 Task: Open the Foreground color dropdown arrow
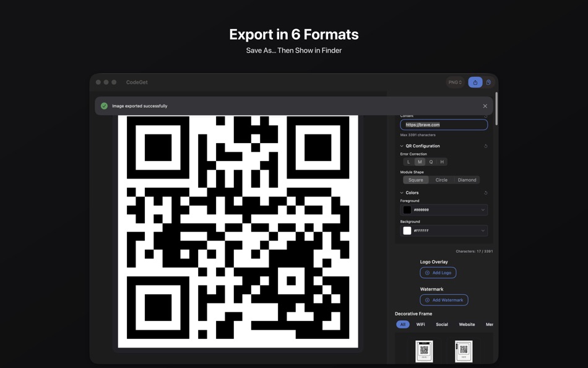483,210
